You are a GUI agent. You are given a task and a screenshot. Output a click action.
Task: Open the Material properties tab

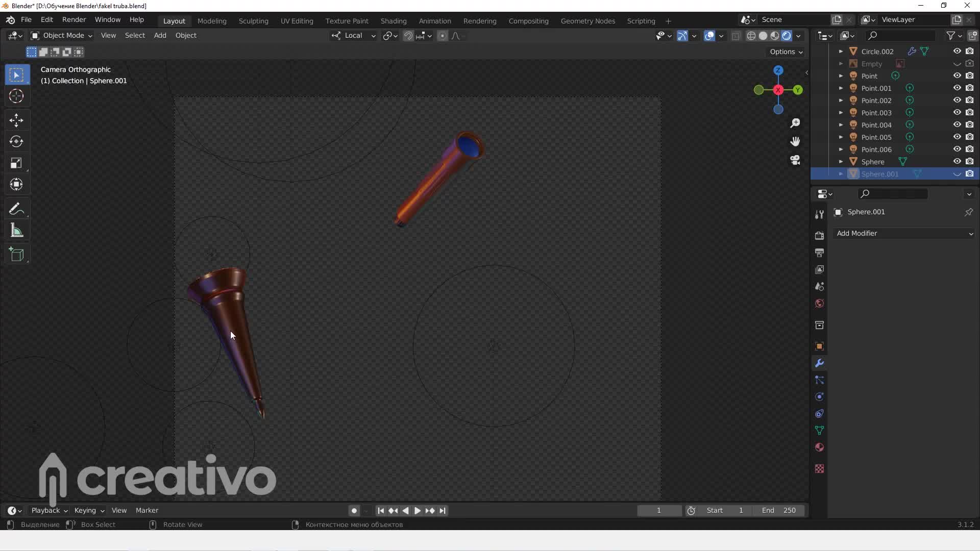(x=819, y=447)
